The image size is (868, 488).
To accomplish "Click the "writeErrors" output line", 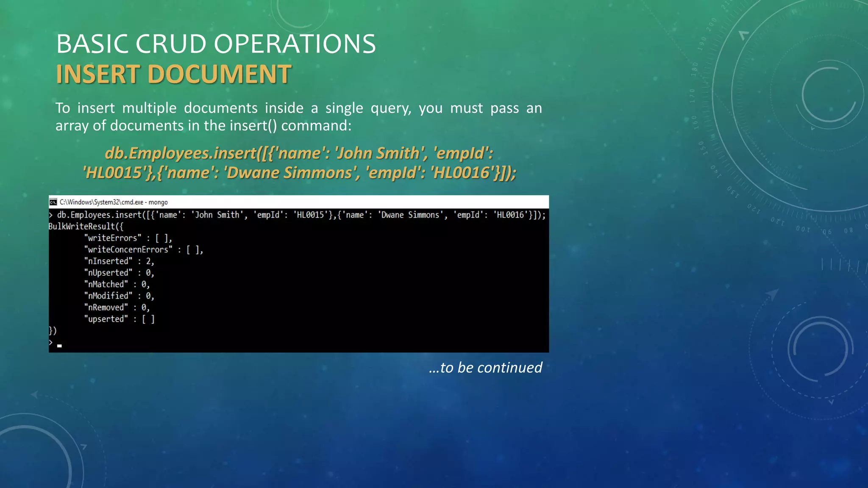I will 128,238.
